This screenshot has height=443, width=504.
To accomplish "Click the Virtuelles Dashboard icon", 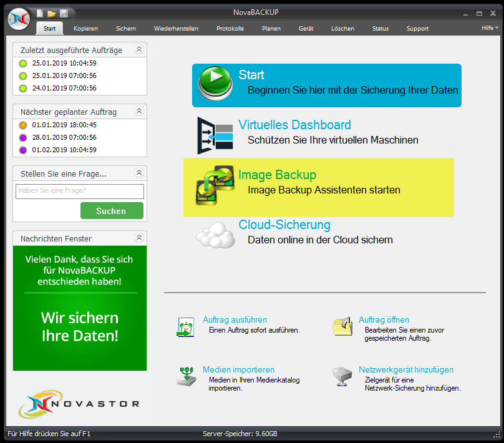I will (215, 135).
